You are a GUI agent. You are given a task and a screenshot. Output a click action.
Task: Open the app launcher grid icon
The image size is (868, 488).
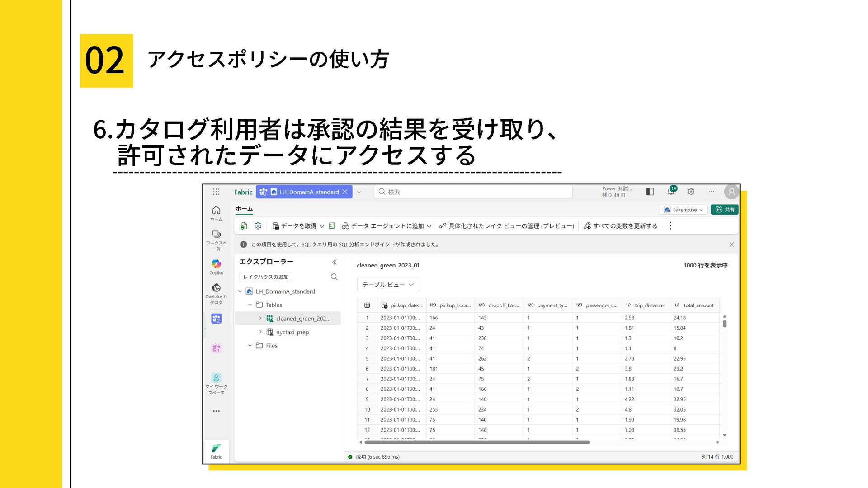pos(216,192)
